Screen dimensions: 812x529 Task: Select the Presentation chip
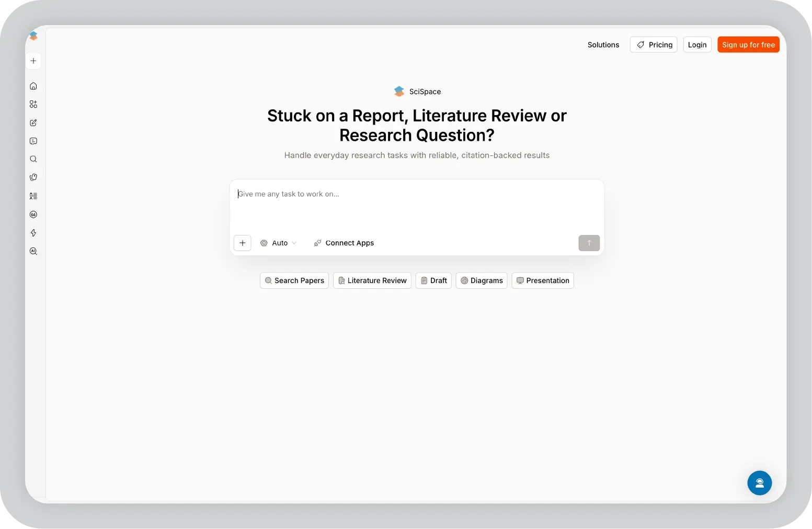[x=543, y=280]
